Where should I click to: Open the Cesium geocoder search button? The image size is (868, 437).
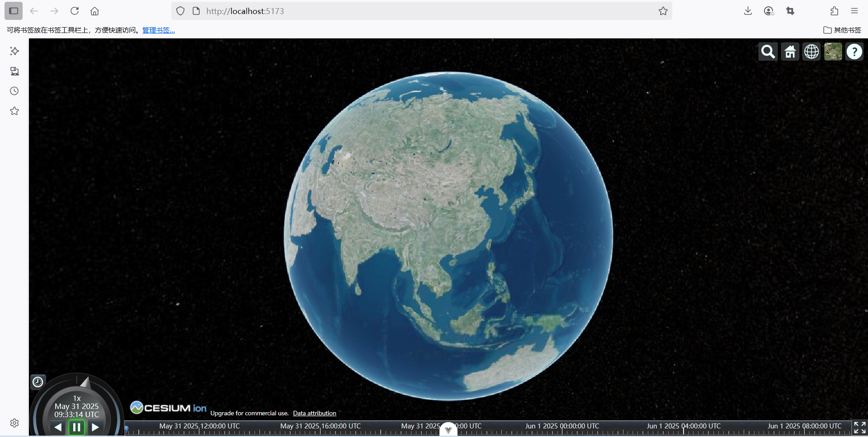pyautogui.click(x=768, y=52)
